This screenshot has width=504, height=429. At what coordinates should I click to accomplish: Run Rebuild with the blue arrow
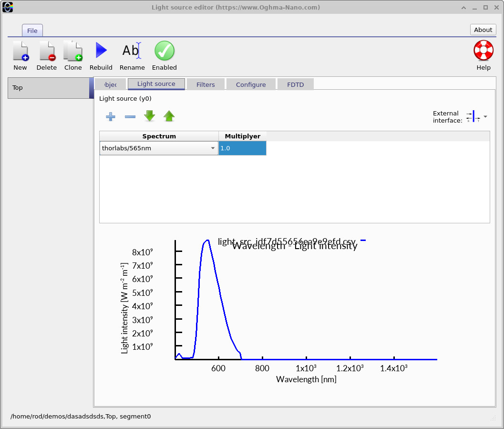(101, 55)
